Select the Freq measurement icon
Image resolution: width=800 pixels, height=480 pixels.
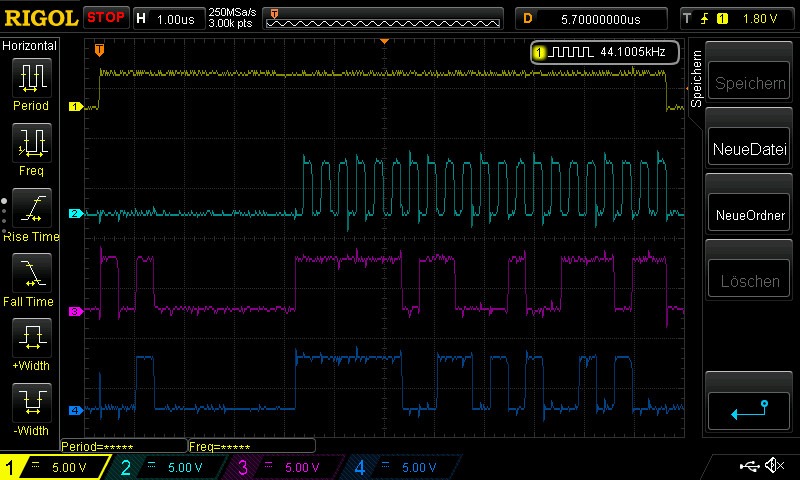click(32, 142)
